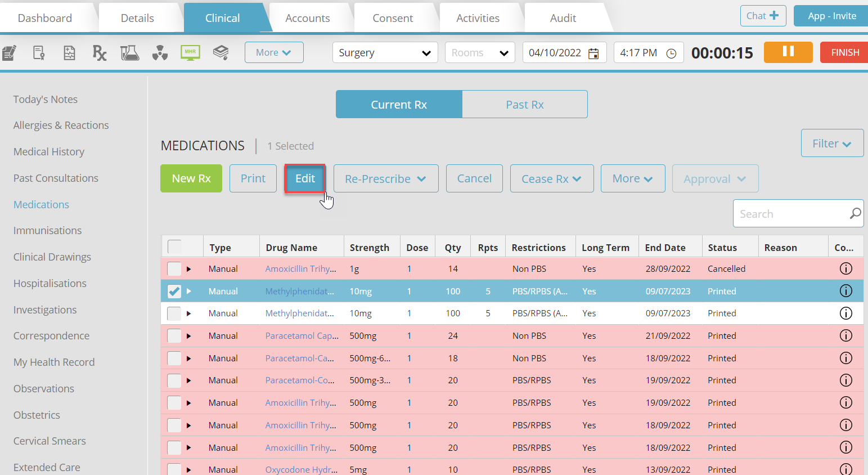
Task: Click the New Rx button
Action: coord(191,178)
